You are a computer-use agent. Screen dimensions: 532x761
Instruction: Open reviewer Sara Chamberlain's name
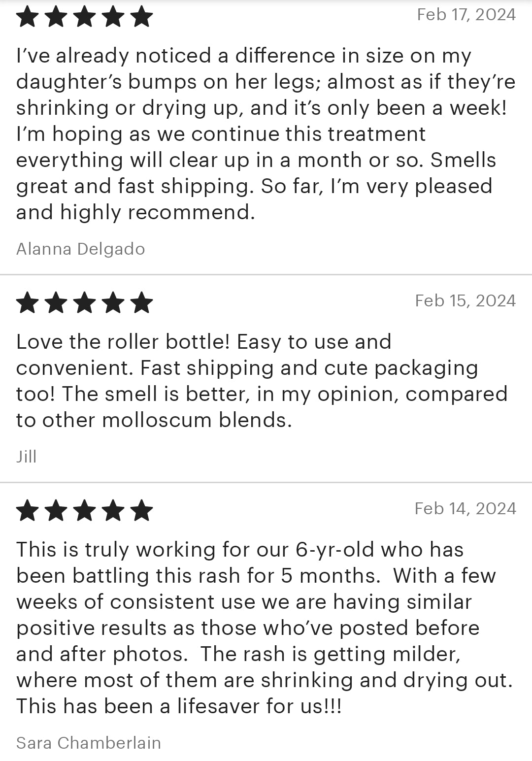click(89, 742)
